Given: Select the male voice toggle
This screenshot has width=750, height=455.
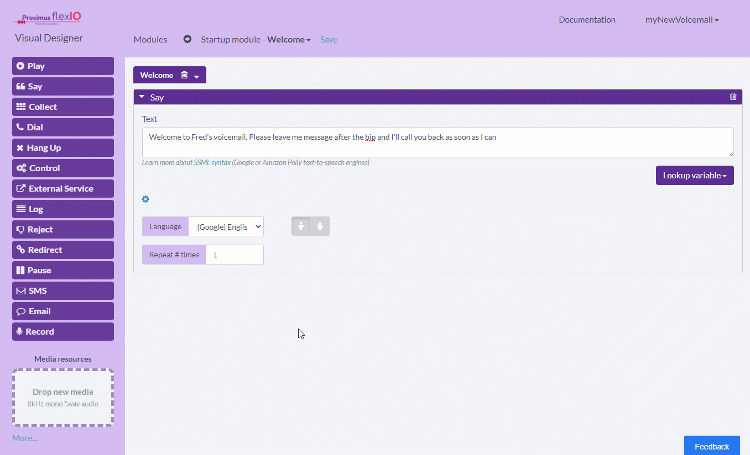Looking at the screenshot, I should coord(301,226).
